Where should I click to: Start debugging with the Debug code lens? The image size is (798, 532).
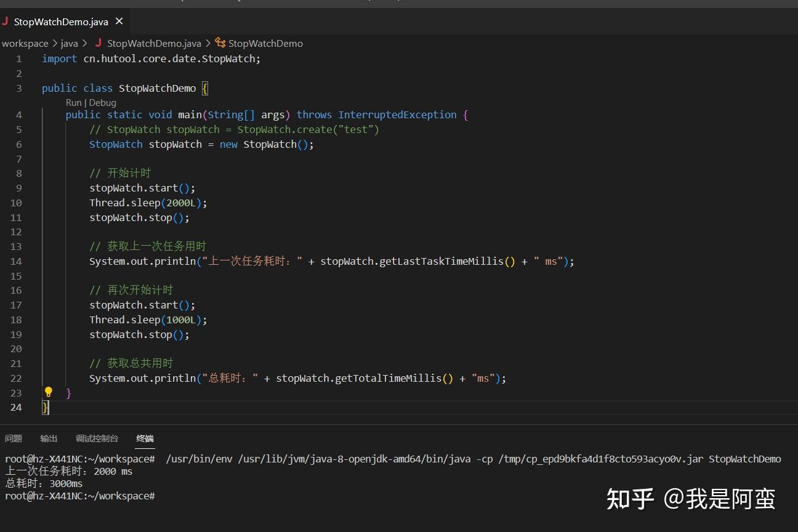(102, 102)
